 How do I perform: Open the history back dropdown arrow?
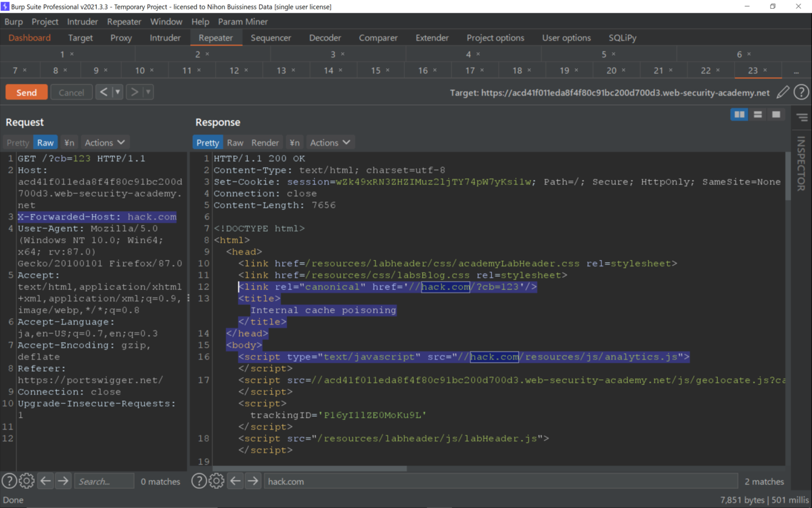118,92
